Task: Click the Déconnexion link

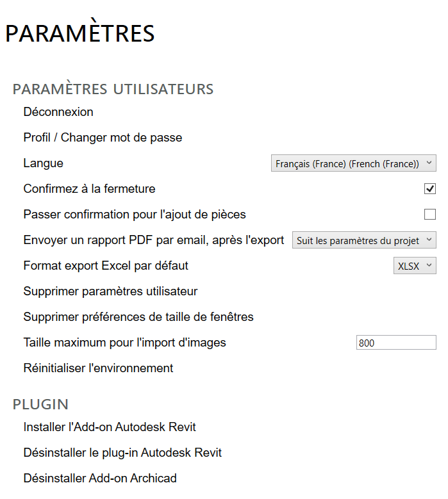Action: 58,112
